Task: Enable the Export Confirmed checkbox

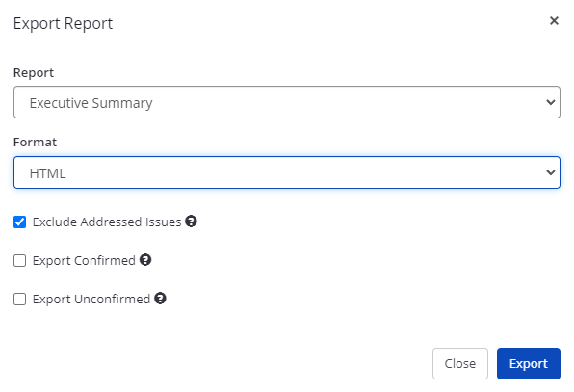Action: [x=20, y=261]
